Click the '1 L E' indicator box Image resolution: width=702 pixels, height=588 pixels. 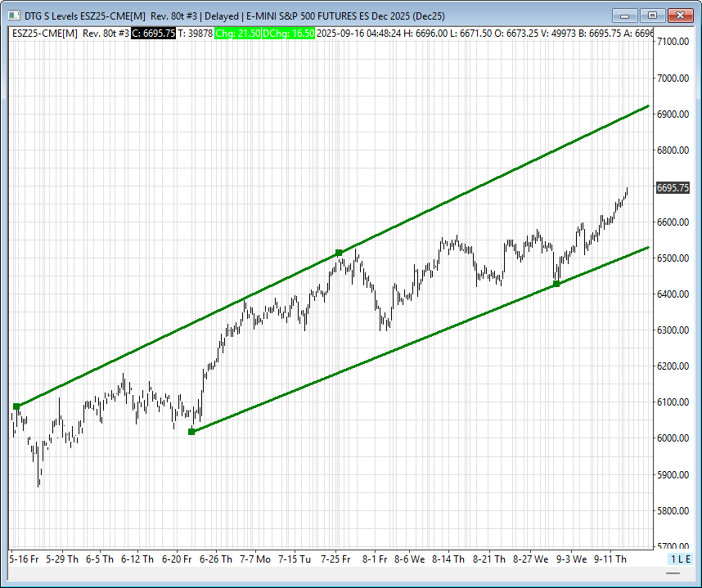[x=681, y=559]
